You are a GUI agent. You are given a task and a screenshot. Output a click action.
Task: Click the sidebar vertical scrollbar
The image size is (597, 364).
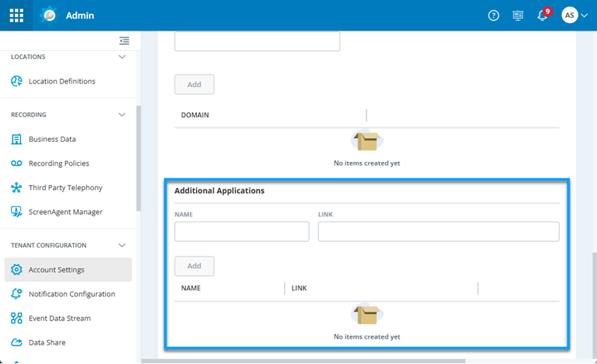[x=138, y=157]
